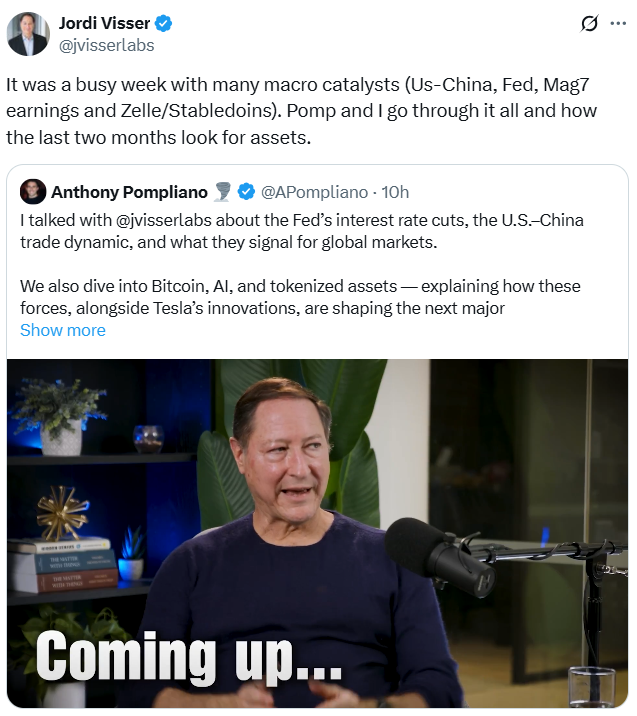Open the Jordi Visser display name

tap(104, 24)
